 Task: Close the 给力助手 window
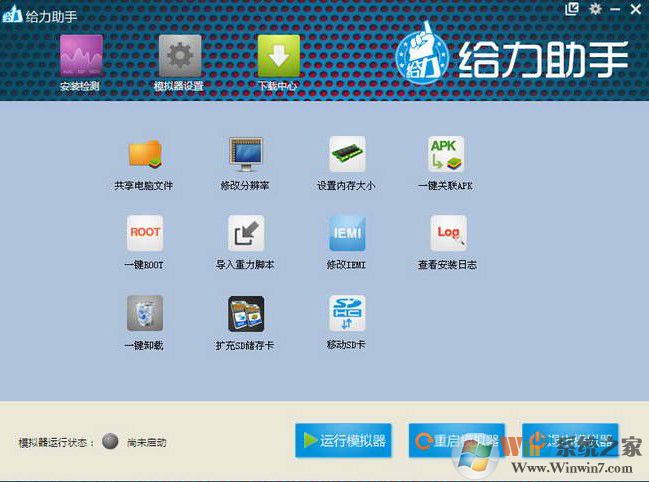click(636, 9)
